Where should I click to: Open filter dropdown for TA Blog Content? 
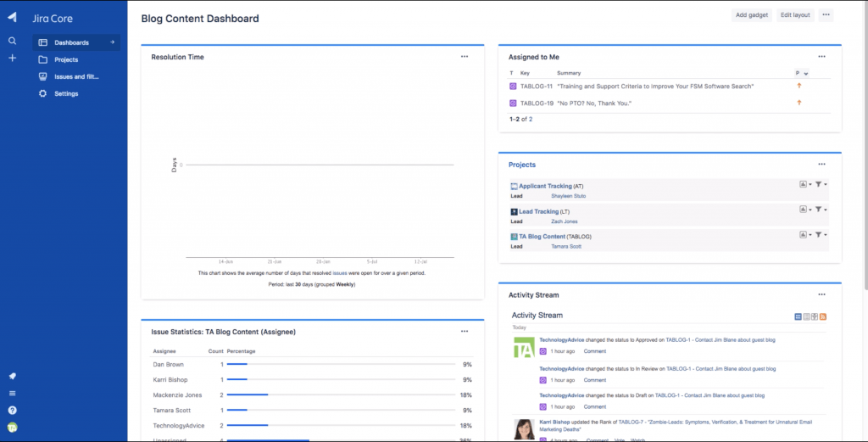click(x=821, y=235)
